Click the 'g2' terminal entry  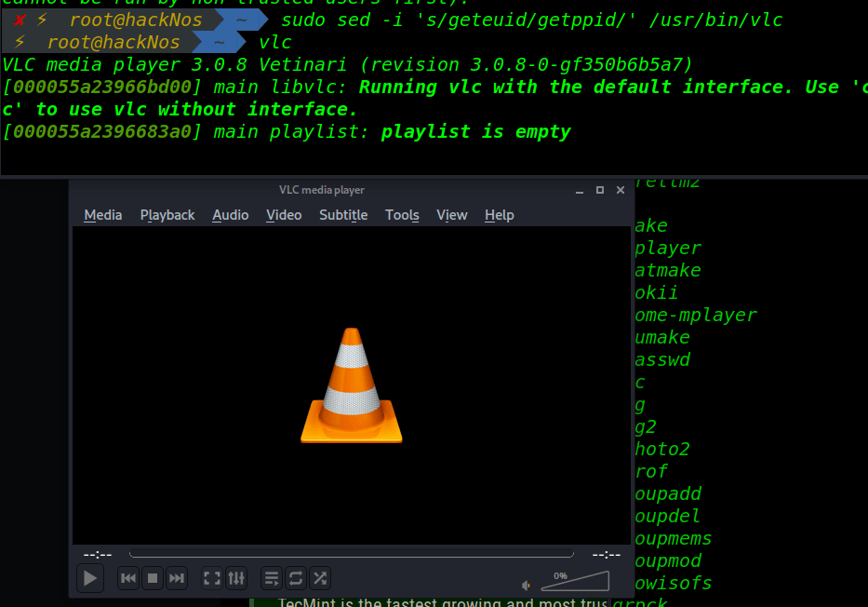[x=646, y=427]
